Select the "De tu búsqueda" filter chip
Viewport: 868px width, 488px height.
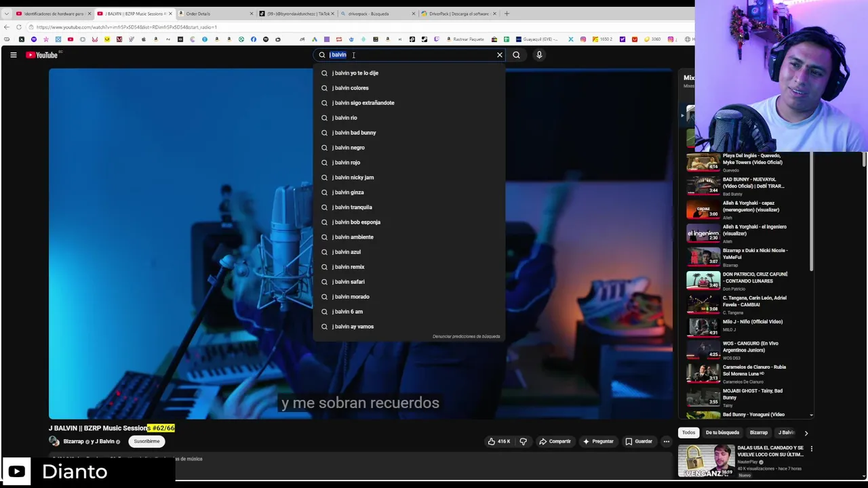(722, 432)
